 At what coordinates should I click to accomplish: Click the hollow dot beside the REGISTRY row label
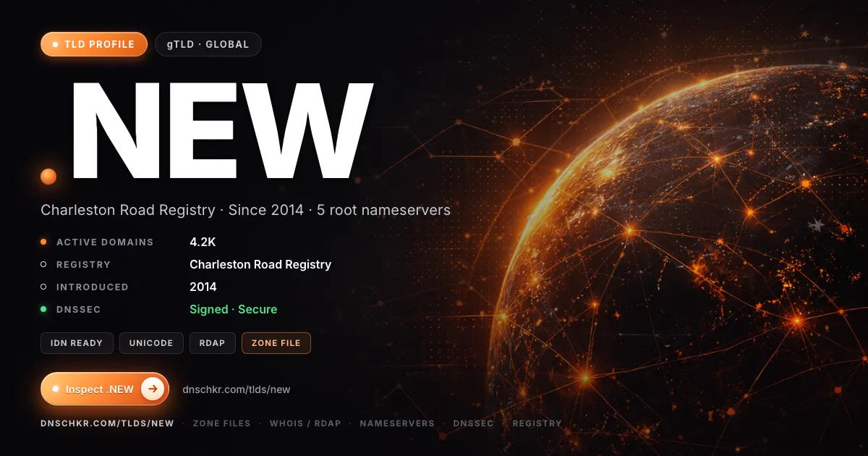[x=43, y=264]
